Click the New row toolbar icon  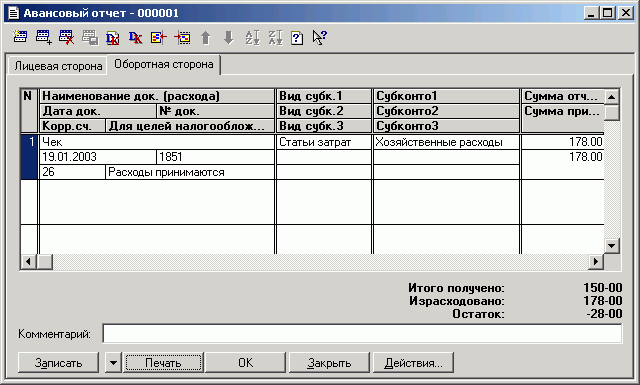click(x=20, y=38)
